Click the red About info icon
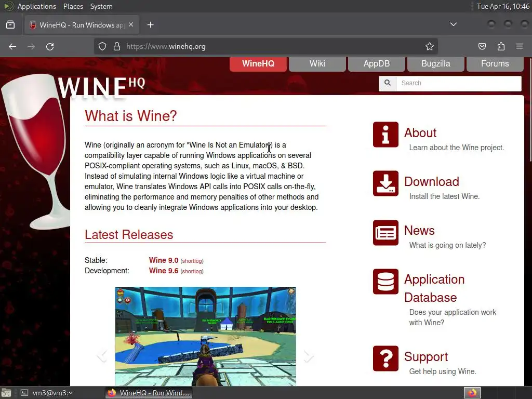Image resolution: width=532 pixels, height=399 pixels. 385,135
